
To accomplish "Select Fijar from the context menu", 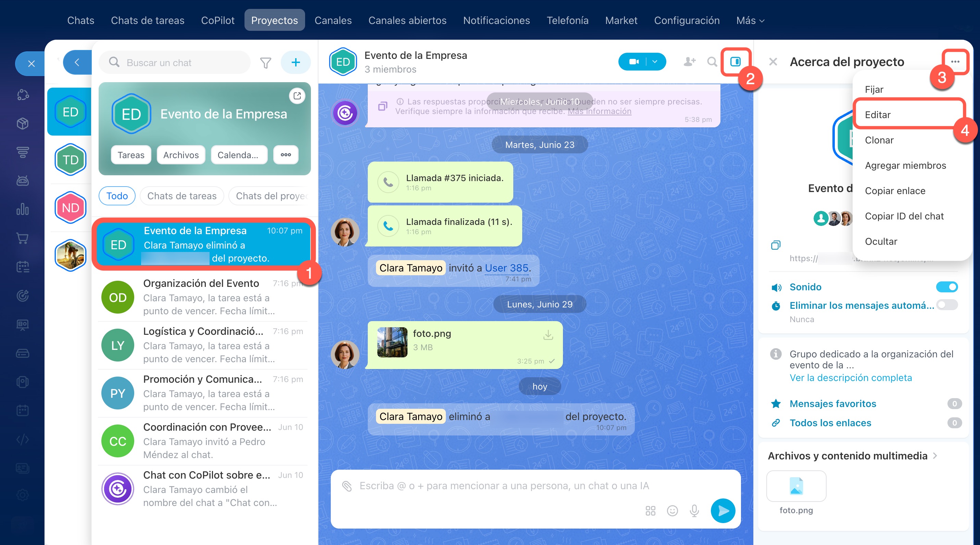I will point(912,89).
